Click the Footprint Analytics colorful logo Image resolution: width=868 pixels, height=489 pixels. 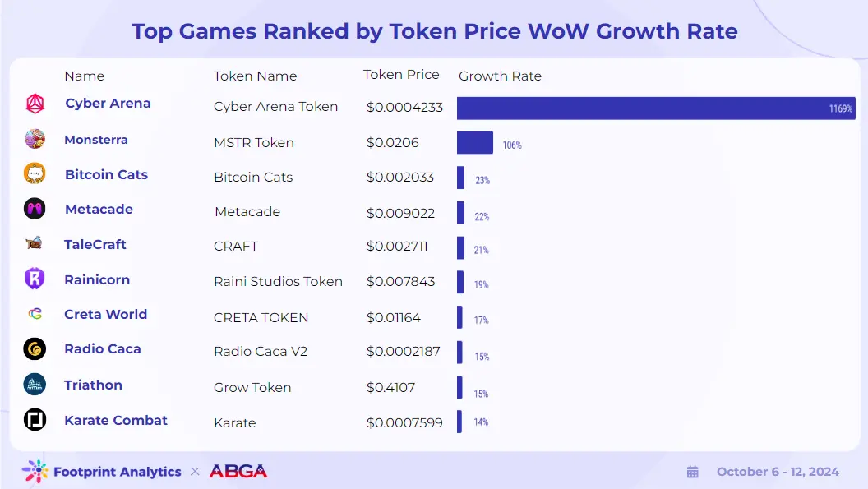(35, 471)
